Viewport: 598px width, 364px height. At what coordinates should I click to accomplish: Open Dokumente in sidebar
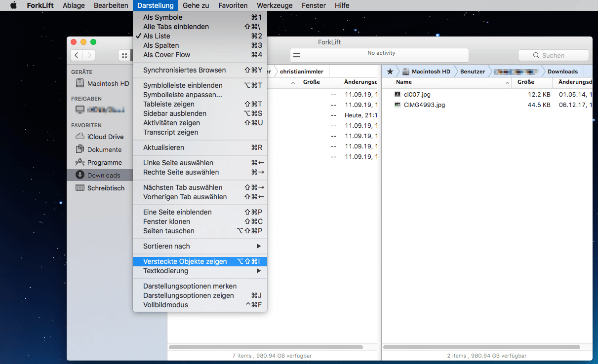tap(100, 149)
